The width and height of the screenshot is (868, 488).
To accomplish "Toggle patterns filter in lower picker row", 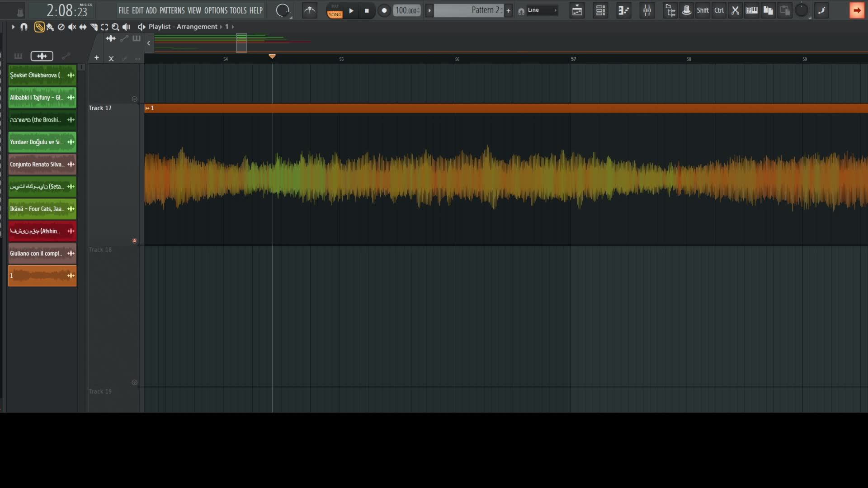I will pyautogui.click(x=18, y=56).
